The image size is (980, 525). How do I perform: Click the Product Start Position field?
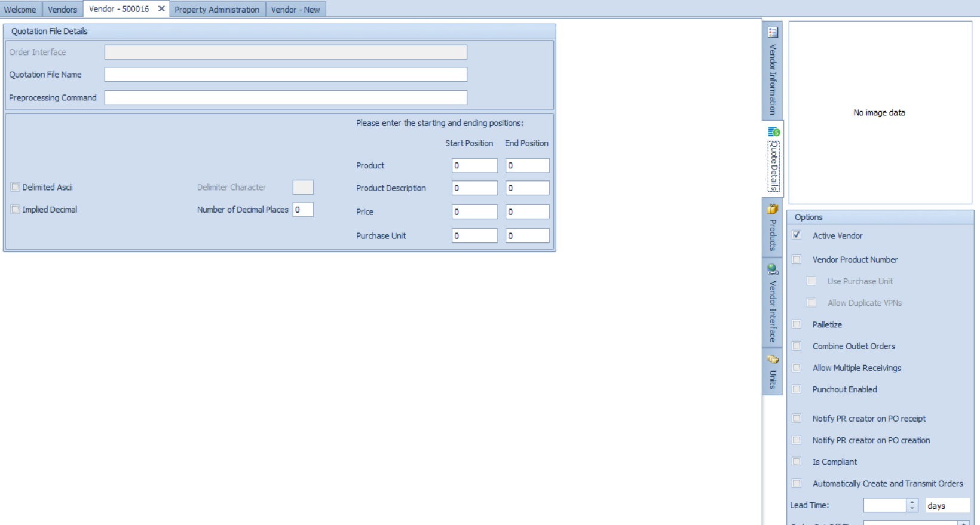pos(474,165)
